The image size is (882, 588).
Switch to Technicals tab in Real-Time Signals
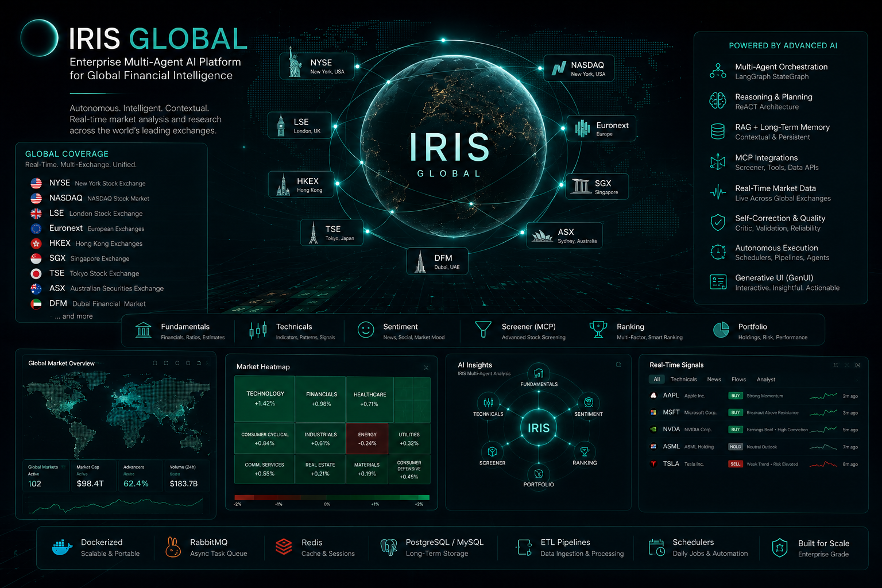coord(683,380)
